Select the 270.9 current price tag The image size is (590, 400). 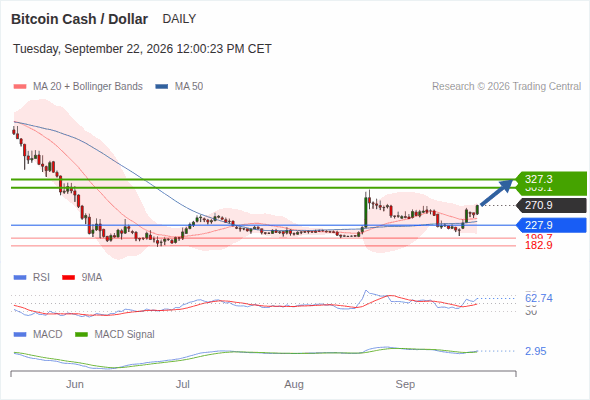tap(551, 205)
